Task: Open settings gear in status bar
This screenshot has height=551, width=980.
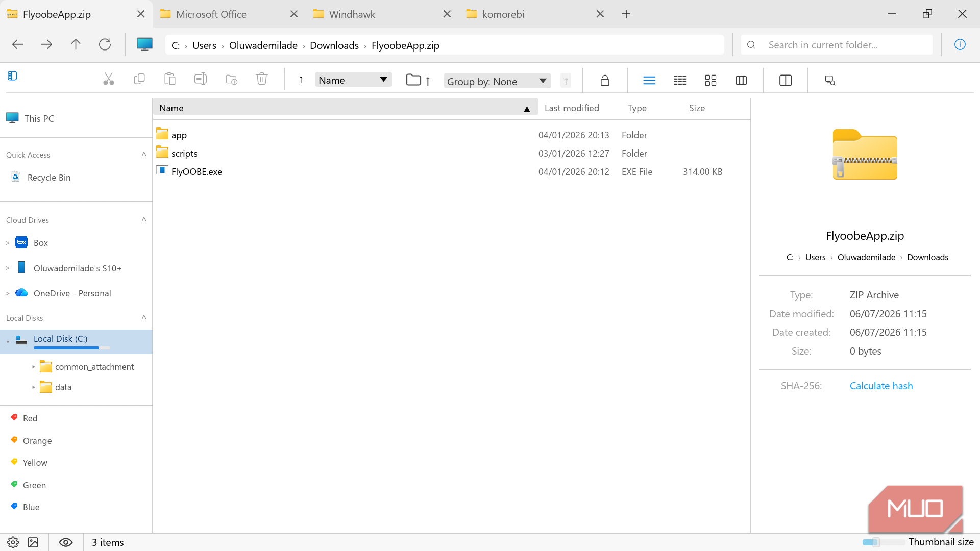Action: pos(13,542)
